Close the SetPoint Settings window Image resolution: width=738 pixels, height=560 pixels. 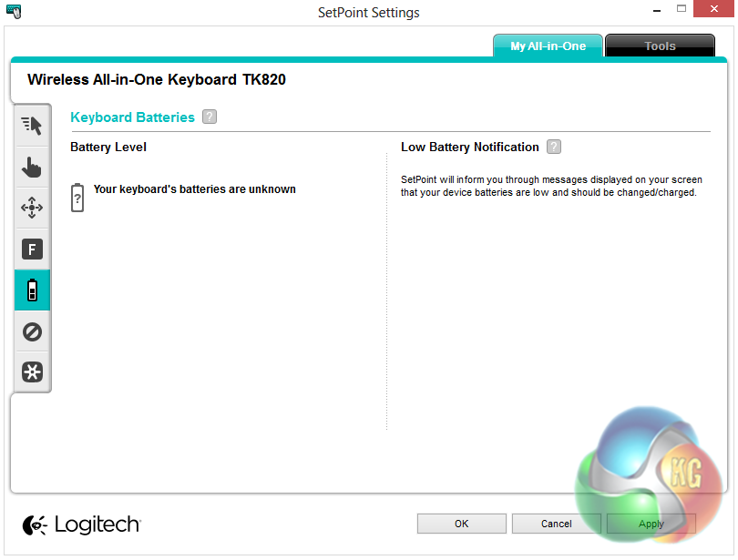click(713, 9)
